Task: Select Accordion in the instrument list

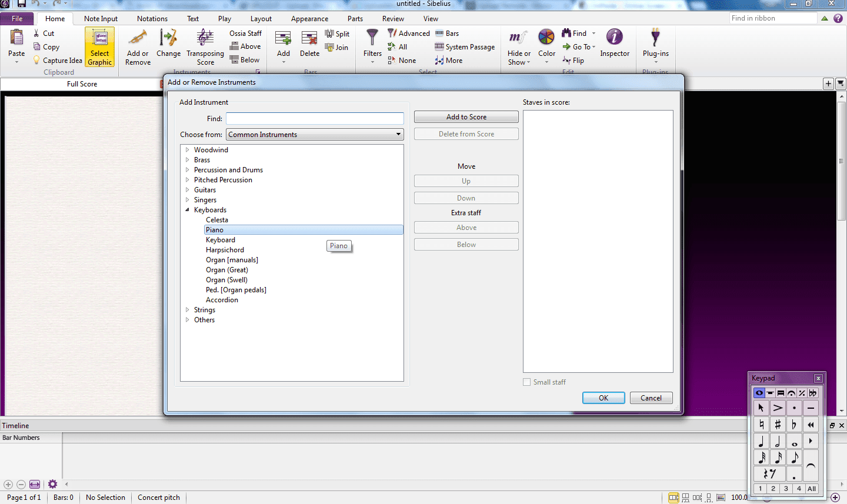Action: [x=222, y=299]
